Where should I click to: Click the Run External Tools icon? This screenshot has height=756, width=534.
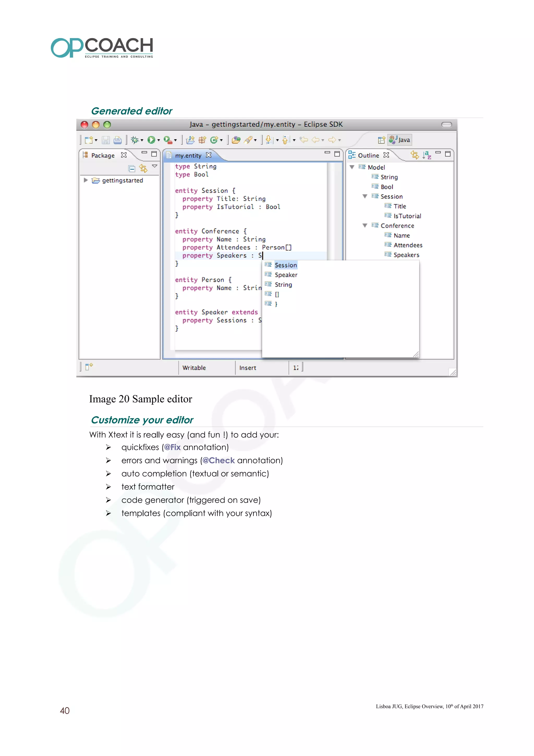pyautogui.click(x=168, y=140)
